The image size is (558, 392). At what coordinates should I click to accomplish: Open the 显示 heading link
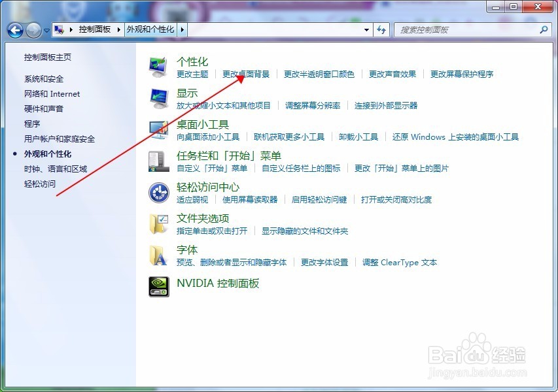(187, 93)
